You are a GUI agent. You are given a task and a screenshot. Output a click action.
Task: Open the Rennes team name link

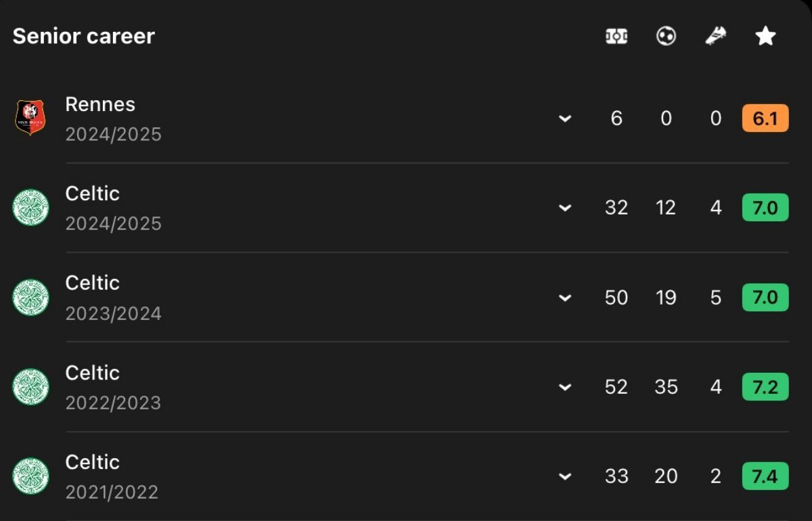point(100,104)
